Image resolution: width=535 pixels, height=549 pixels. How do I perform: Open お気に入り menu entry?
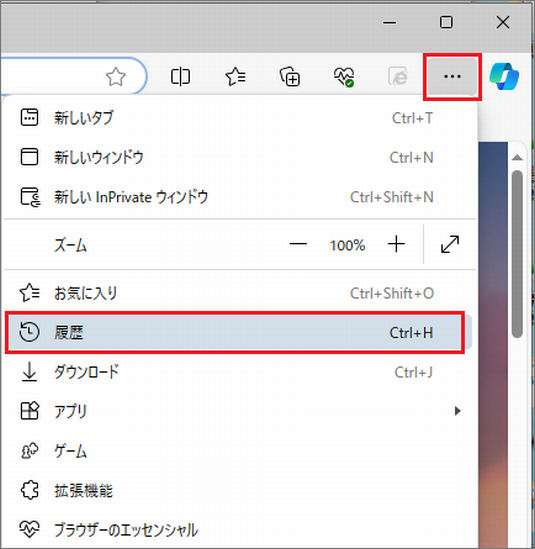tap(240, 293)
